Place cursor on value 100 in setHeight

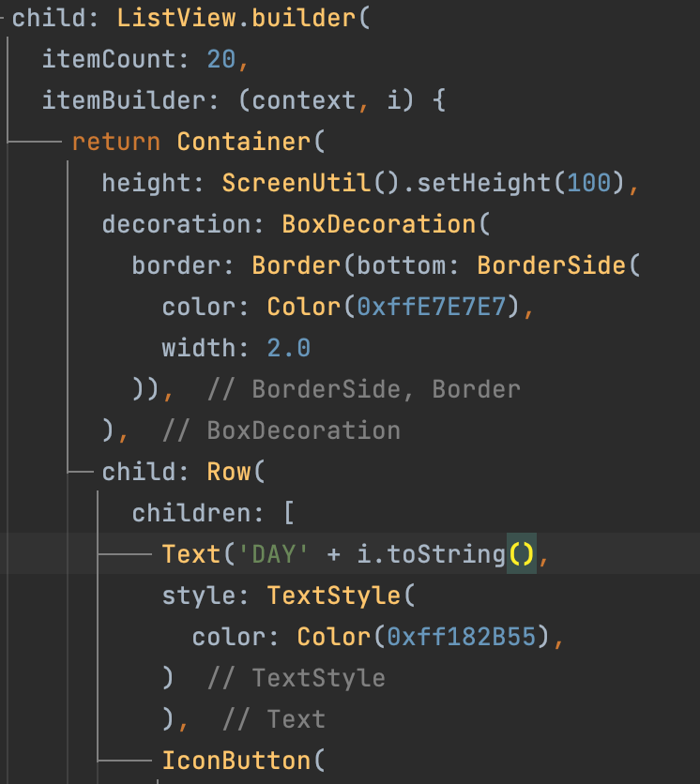[x=589, y=183]
